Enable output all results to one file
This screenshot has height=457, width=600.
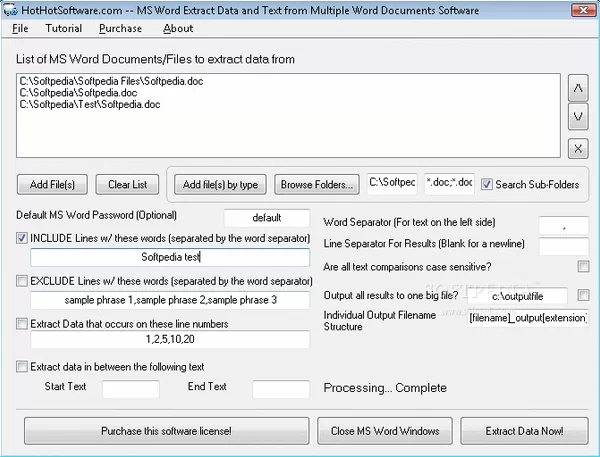(583, 295)
